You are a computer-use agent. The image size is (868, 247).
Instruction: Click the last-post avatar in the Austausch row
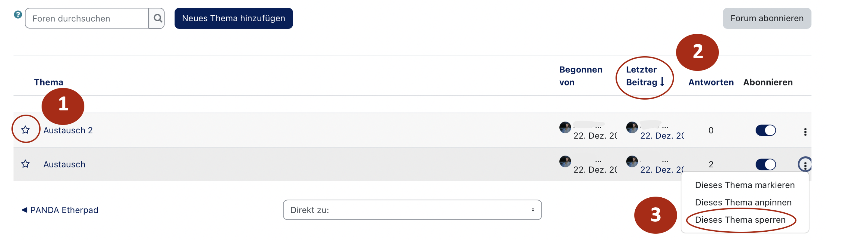[x=632, y=162]
